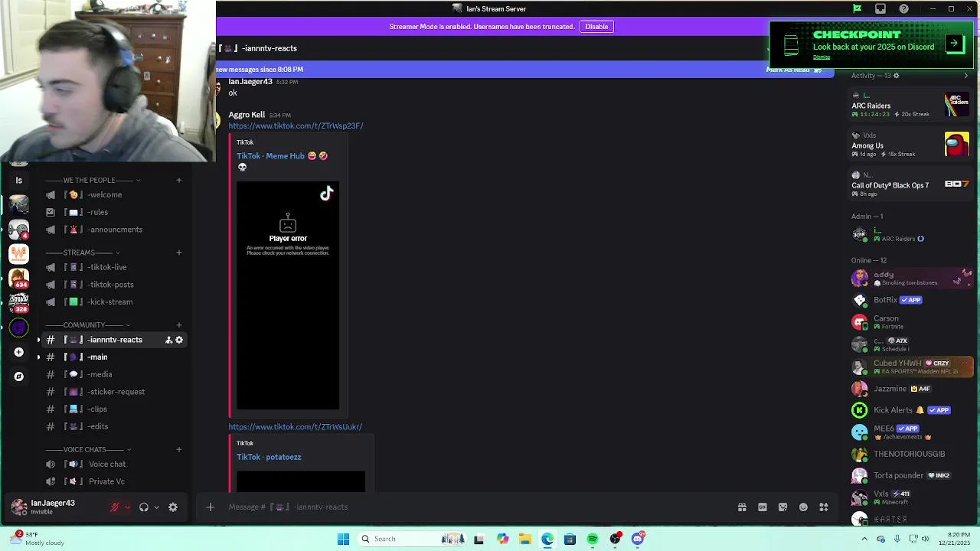
Task: Disable Streamer Mode from the banner
Action: pyautogui.click(x=596, y=27)
